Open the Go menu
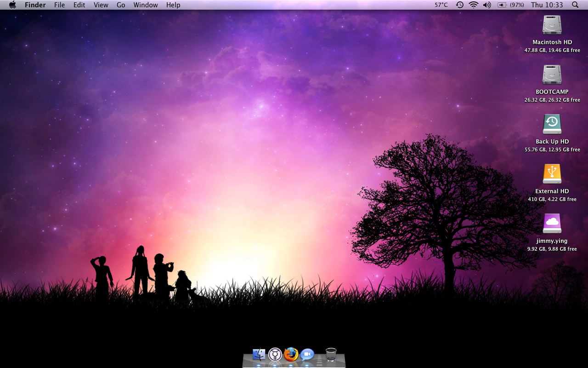Screen dimensions: 588x368 121,5
